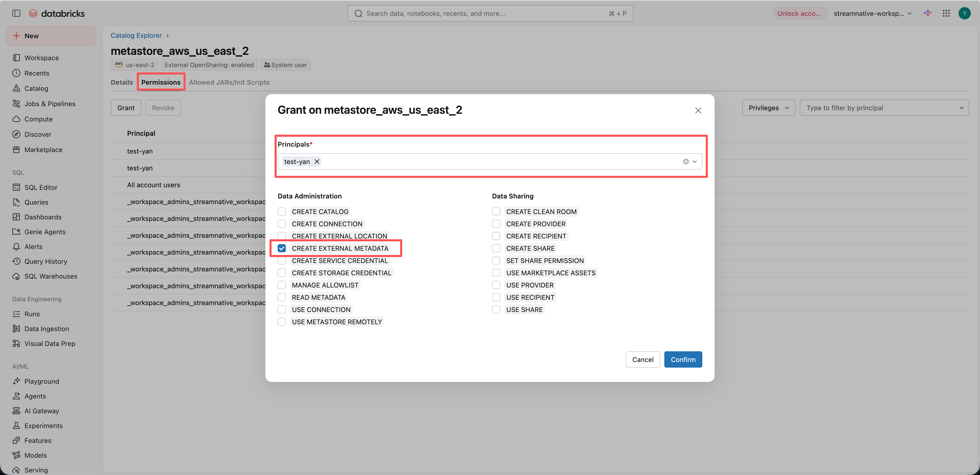980x475 pixels.
Task: Switch to the Details tab
Action: coord(122,82)
